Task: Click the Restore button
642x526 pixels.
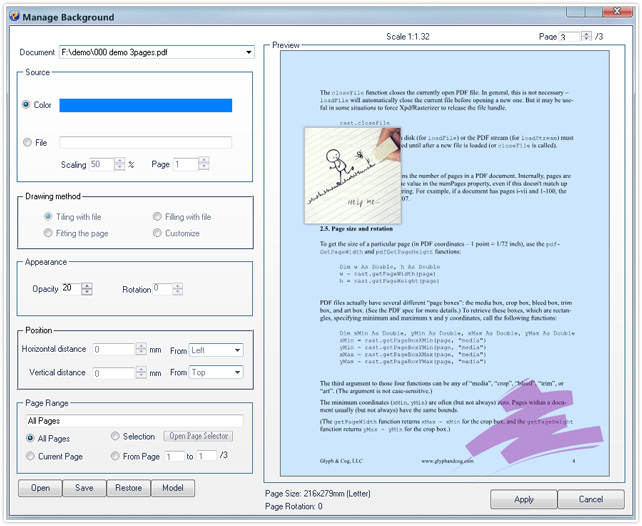Action: 129,488
